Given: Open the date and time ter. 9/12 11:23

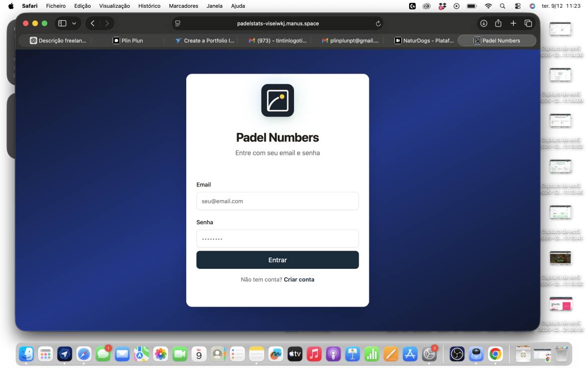Looking at the screenshot, I should [561, 6].
